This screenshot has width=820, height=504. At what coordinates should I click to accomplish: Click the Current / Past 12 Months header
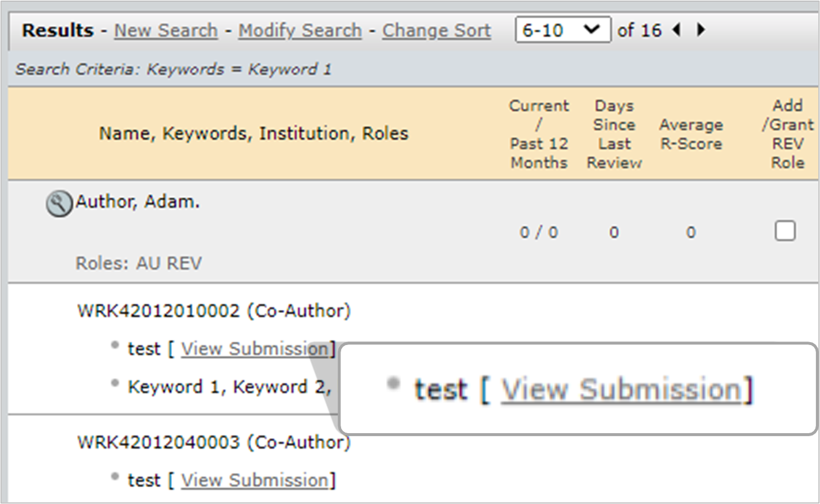pos(539,134)
